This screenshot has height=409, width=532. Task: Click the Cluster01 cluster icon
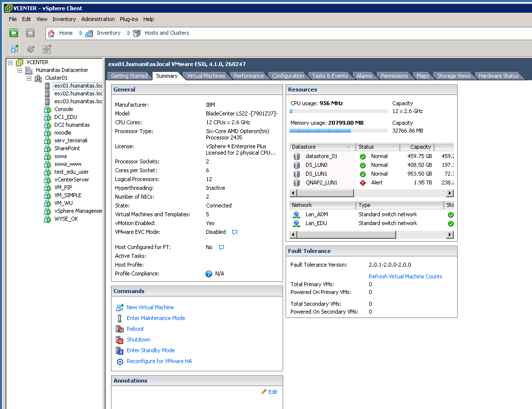[38, 78]
